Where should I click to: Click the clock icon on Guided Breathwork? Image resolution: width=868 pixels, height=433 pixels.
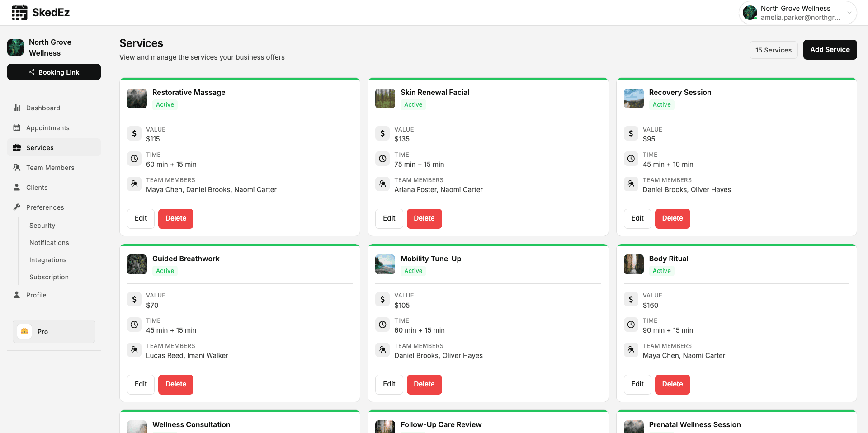point(134,325)
